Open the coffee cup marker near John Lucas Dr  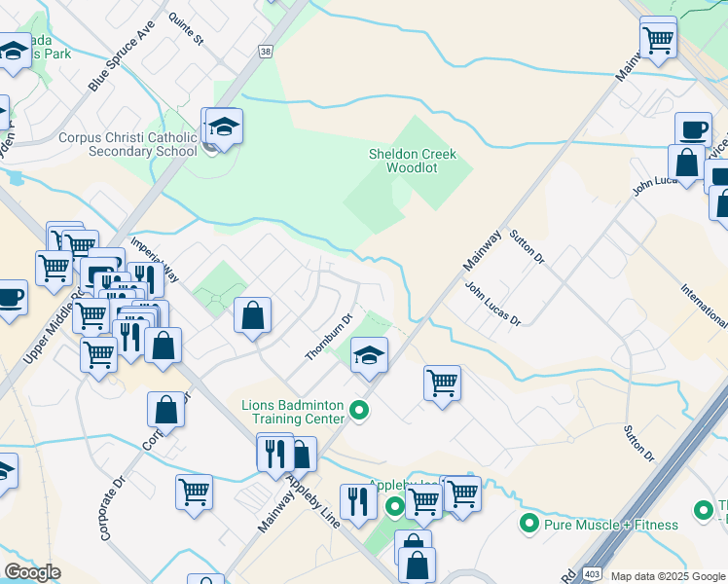tap(693, 129)
